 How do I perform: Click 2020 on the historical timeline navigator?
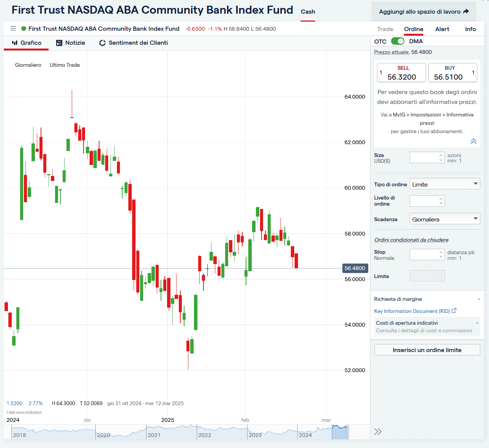[x=103, y=435]
